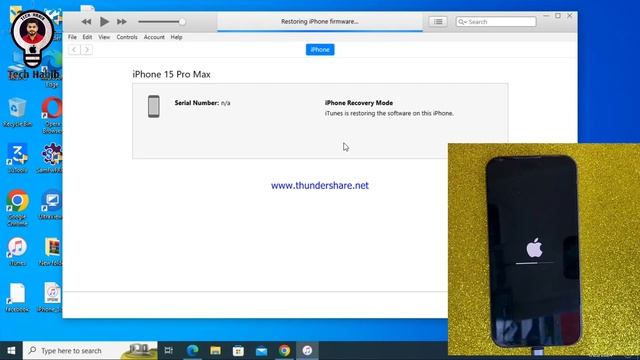This screenshot has width=640, height=360.
Task: Open the File menu
Action: click(x=72, y=37)
